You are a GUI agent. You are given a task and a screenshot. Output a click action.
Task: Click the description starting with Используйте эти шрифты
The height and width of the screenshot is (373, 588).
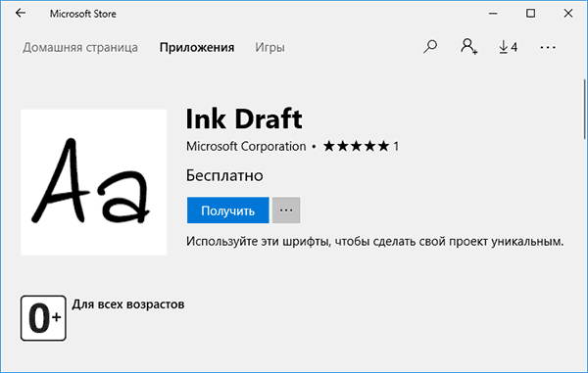[374, 241]
